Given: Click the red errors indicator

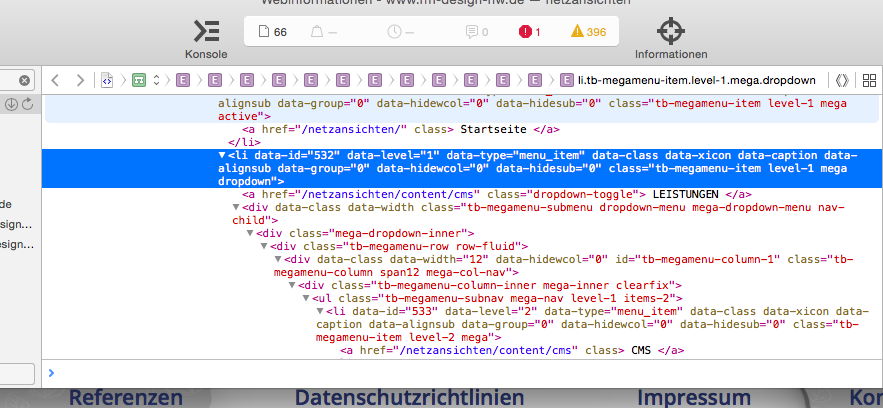Looking at the screenshot, I should click(x=530, y=32).
